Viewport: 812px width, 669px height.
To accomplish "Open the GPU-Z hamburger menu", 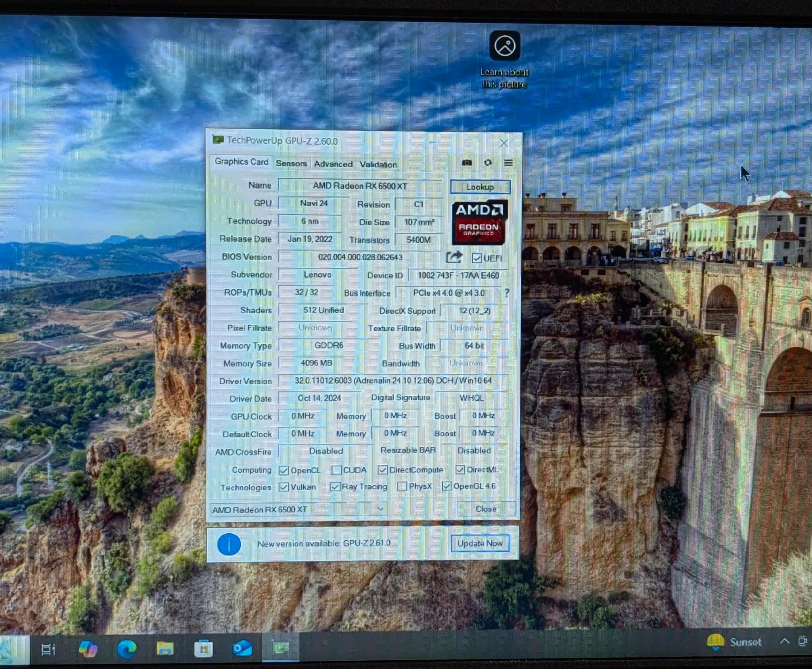I will click(508, 163).
